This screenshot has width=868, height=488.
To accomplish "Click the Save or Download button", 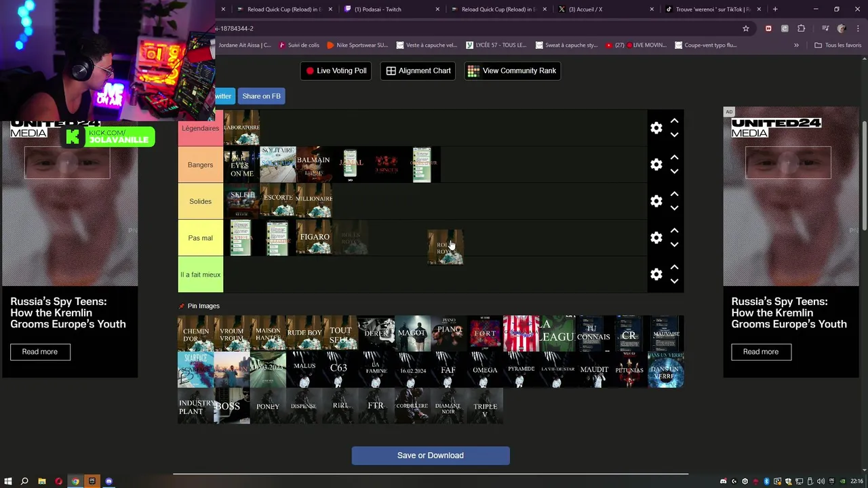I will point(431,455).
